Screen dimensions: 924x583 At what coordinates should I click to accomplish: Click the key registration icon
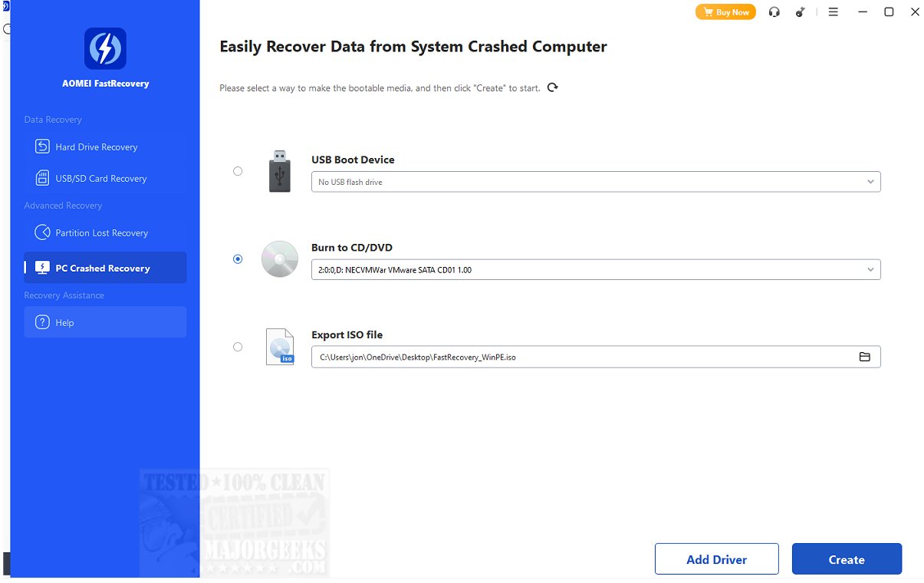click(801, 12)
